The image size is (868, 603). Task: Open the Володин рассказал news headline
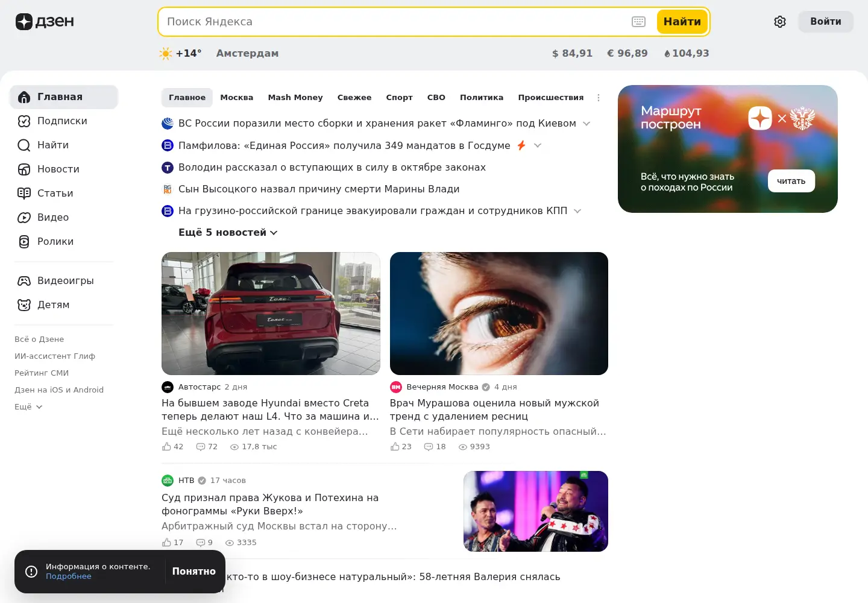pyautogui.click(x=332, y=168)
